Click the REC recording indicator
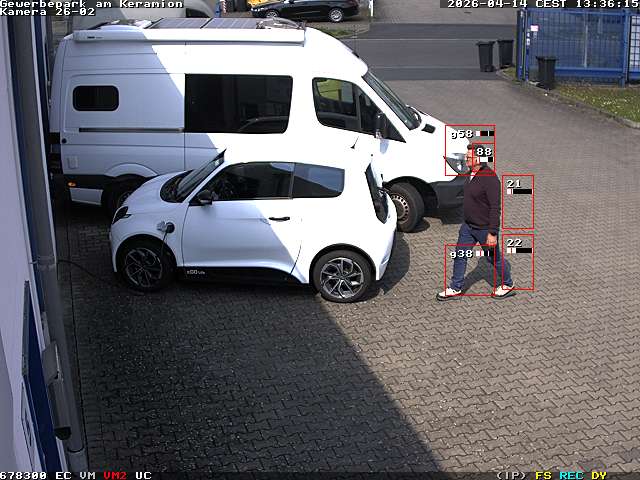The image size is (640, 480). pos(571,475)
